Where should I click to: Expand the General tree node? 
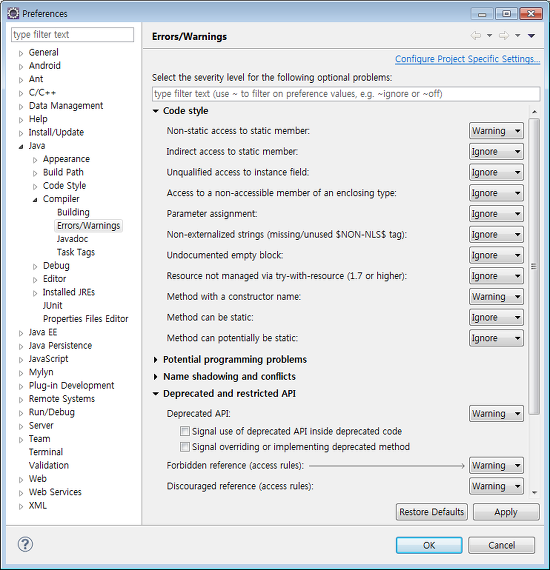[x=21, y=53]
